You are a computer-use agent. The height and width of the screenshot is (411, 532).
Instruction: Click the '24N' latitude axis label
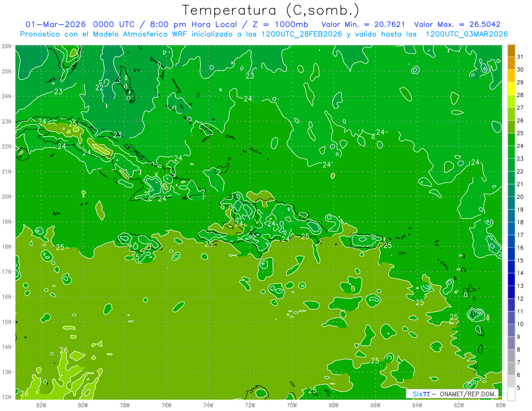click(x=7, y=96)
